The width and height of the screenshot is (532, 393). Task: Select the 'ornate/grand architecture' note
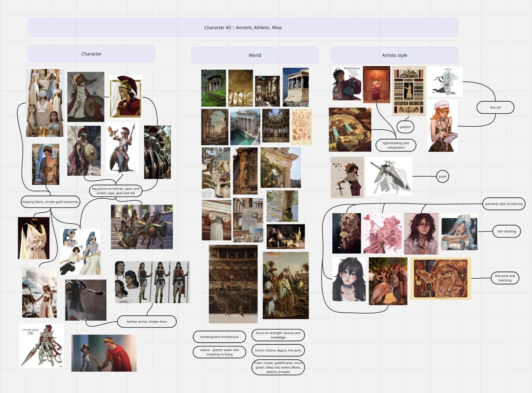(219, 337)
